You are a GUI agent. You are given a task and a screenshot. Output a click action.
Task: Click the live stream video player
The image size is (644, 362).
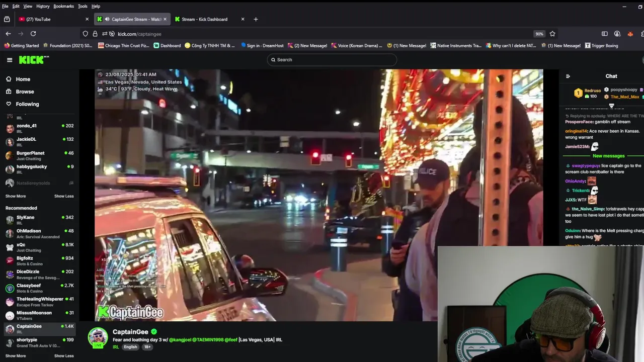pyautogui.click(x=318, y=195)
